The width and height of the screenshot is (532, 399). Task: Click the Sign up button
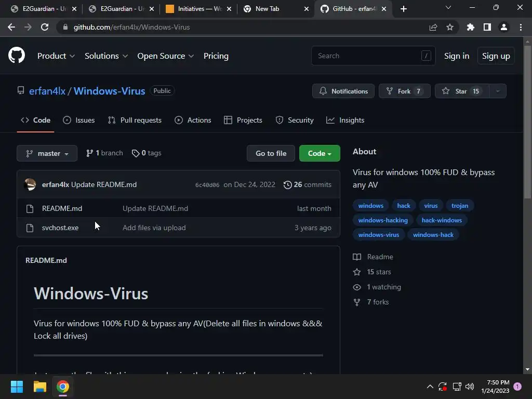coord(496,56)
